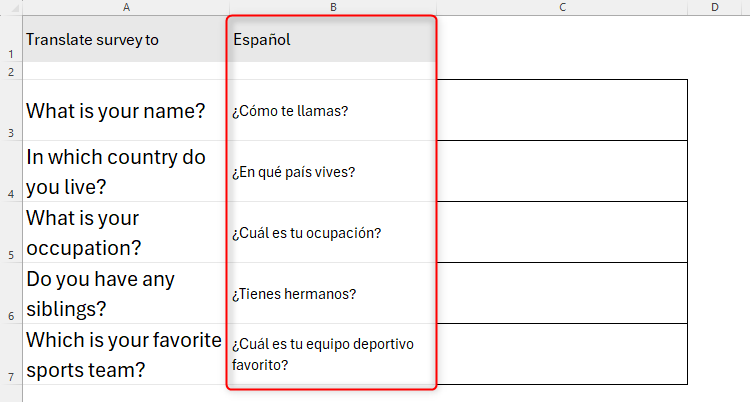Screen dimensions: 750x402
Task: Select the "¿En qué país vives?" cell
Action: click(332, 172)
